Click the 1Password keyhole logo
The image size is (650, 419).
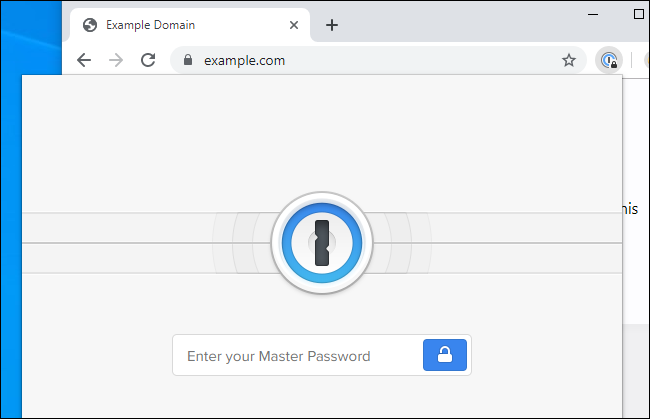(322, 243)
